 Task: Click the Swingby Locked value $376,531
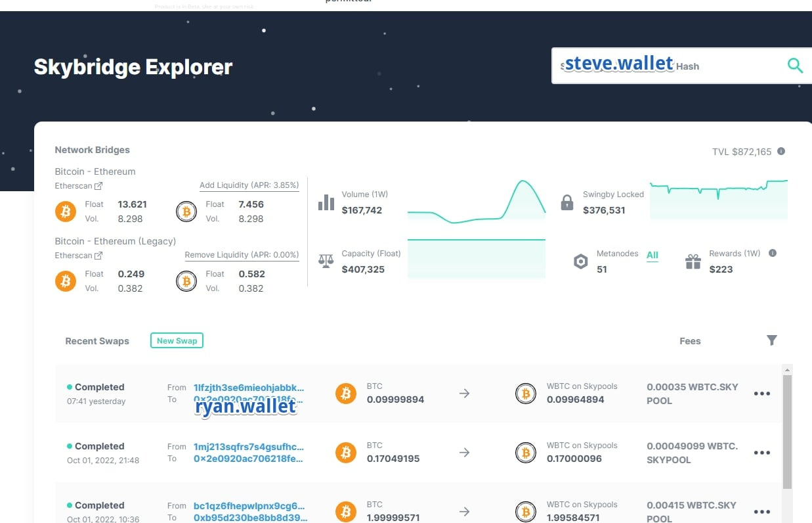[604, 210]
